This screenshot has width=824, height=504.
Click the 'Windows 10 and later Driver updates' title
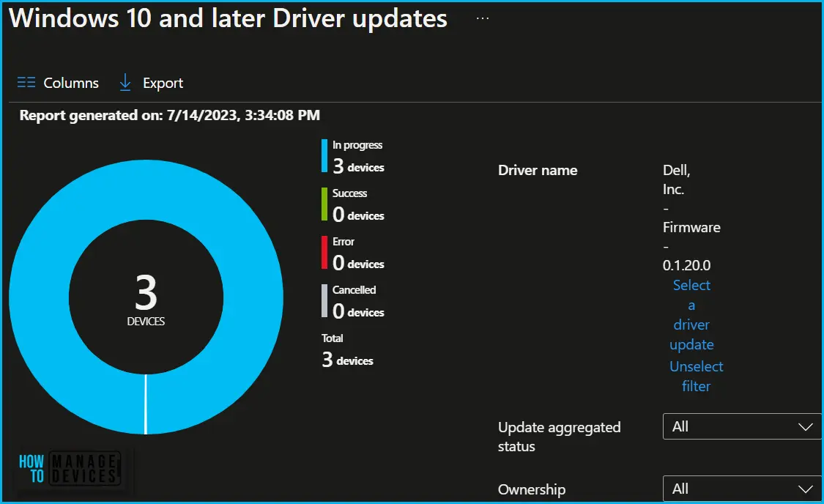(x=228, y=18)
